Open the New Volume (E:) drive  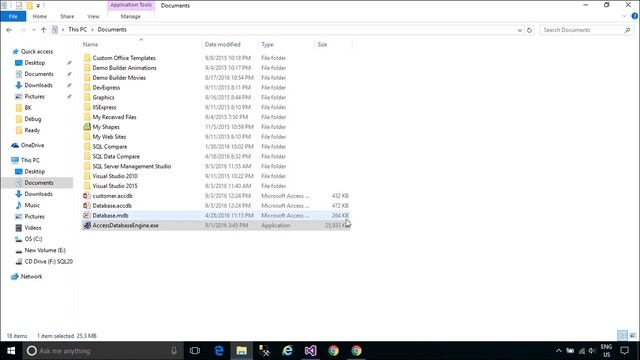coord(45,250)
